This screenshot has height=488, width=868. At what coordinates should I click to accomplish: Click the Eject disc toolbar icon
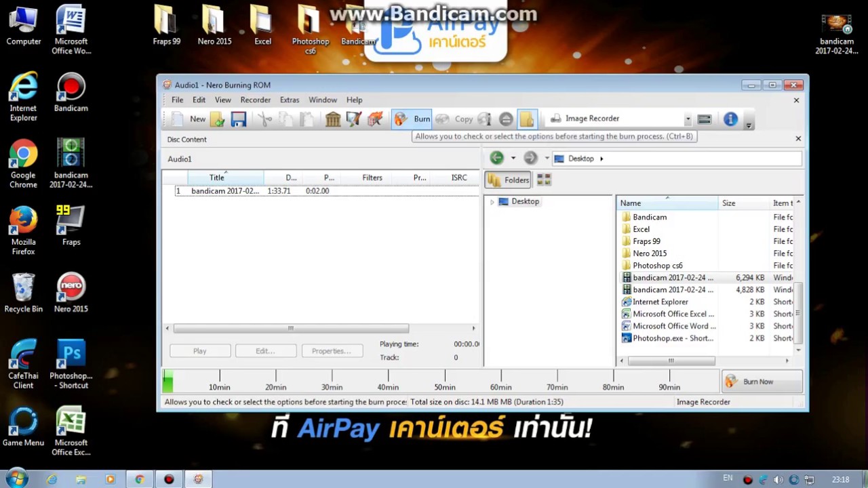(506, 119)
